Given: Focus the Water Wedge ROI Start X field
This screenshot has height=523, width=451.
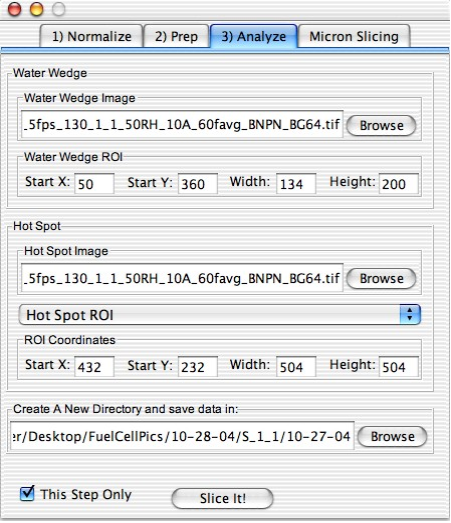Looking at the screenshot, I should tap(94, 183).
